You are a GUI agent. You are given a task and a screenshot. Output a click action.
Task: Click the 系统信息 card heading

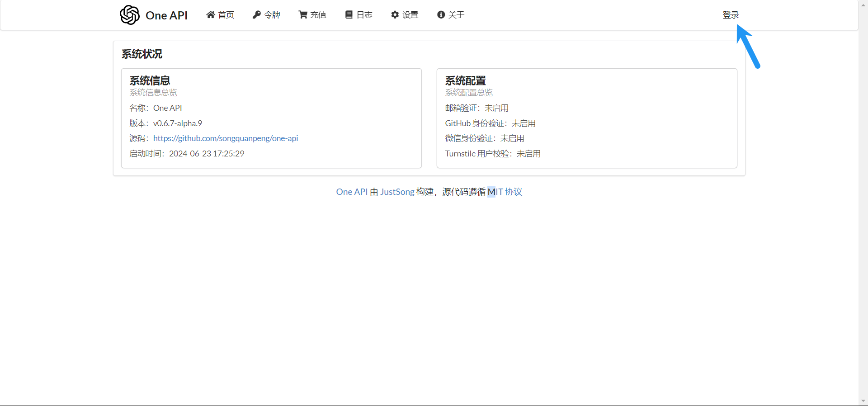pyautogui.click(x=150, y=80)
